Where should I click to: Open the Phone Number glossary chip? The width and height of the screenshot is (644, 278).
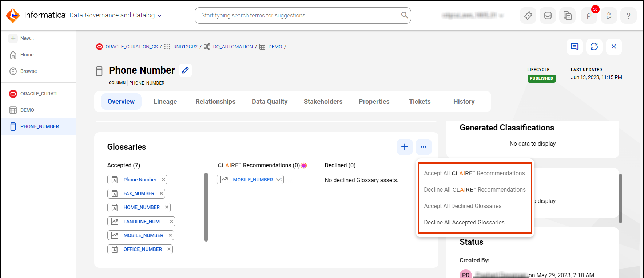coord(140,180)
